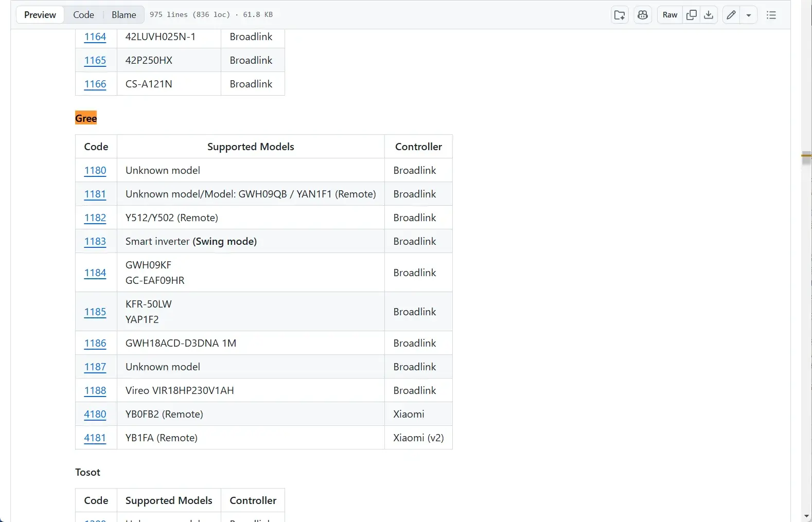Open code link 4180 Xiaomi controller
The height and width of the screenshot is (522, 812).
click(x=95, y=414)
